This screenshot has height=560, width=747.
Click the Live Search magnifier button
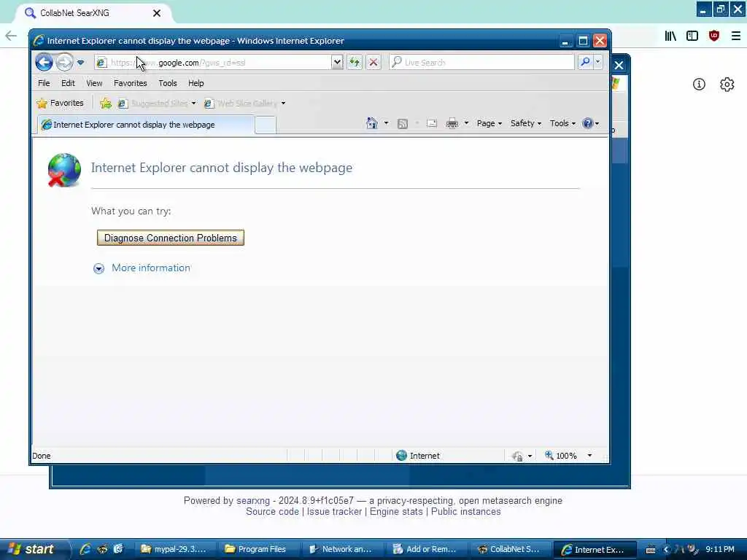[585, 62]
